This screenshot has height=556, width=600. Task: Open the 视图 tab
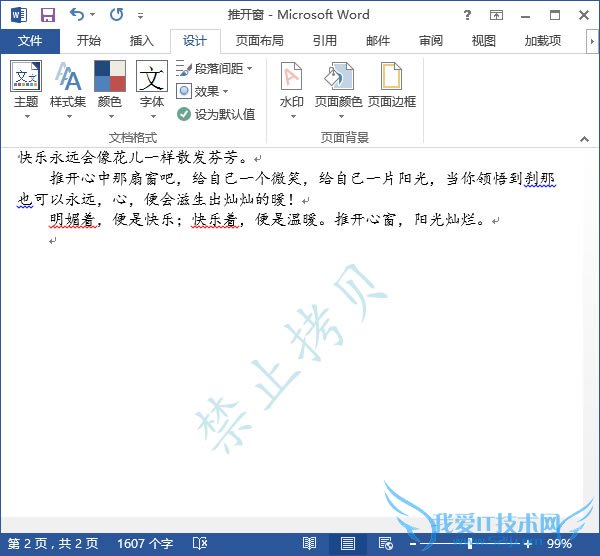coord(484,41)
